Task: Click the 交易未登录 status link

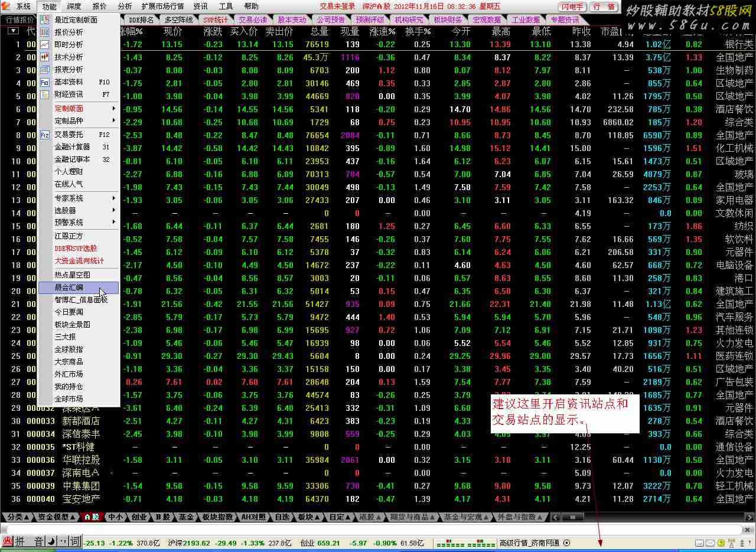Action: click(x=338, y=6)
